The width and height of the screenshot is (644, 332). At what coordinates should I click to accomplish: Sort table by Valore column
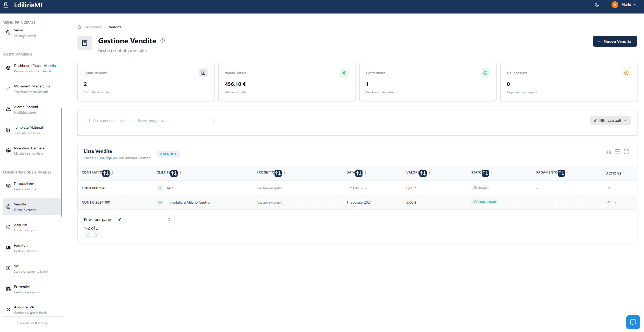[x=423, y=173]
